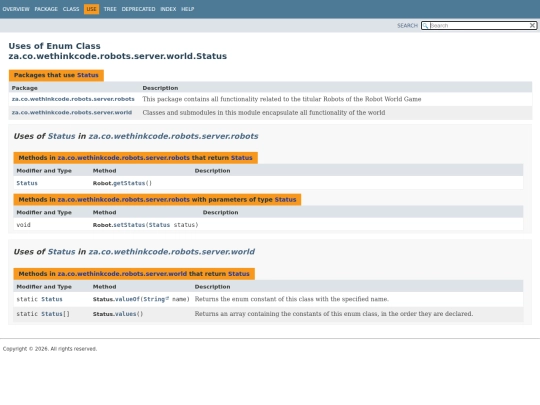Image resolution: width=540 pixels, height=405 pixels.
Task: Open the valueOf method link
Action: 127,299
